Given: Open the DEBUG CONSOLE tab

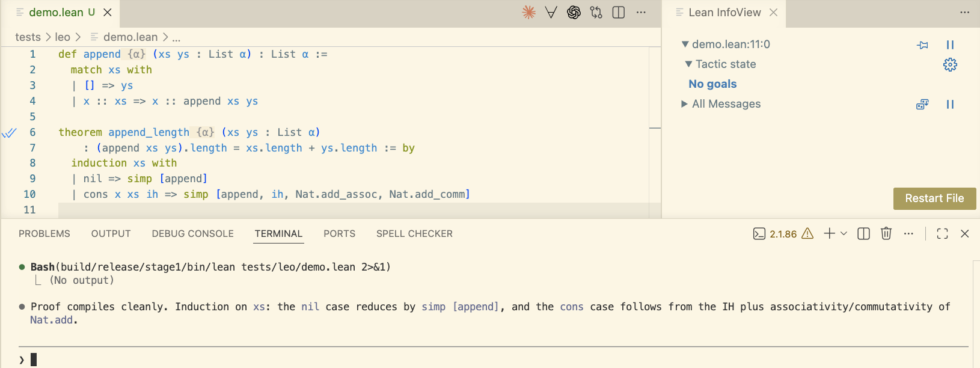Looking at the screenshot, I should tap(192, 234).
